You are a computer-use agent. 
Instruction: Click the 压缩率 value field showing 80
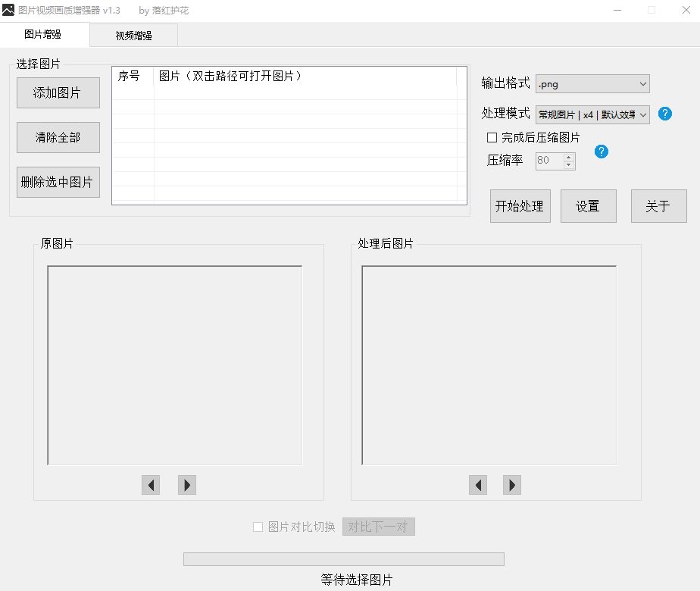click(549, 161)
